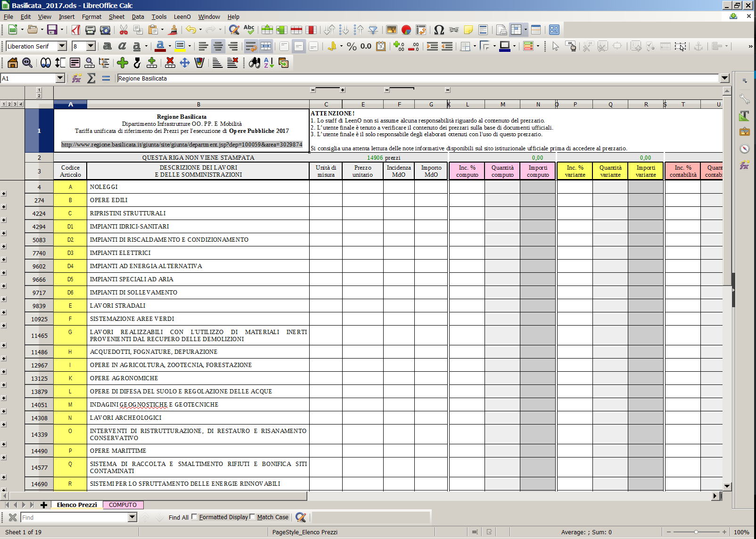Expand the NOLEGGI row outline group
Viewport: 756px width, 539px height.
[4, 194]
